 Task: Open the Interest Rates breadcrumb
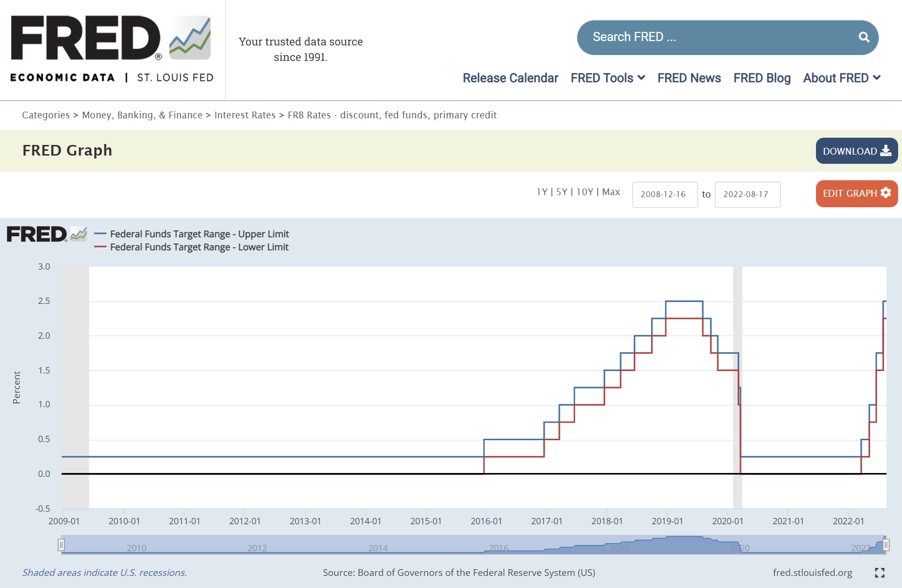point(245,115)
